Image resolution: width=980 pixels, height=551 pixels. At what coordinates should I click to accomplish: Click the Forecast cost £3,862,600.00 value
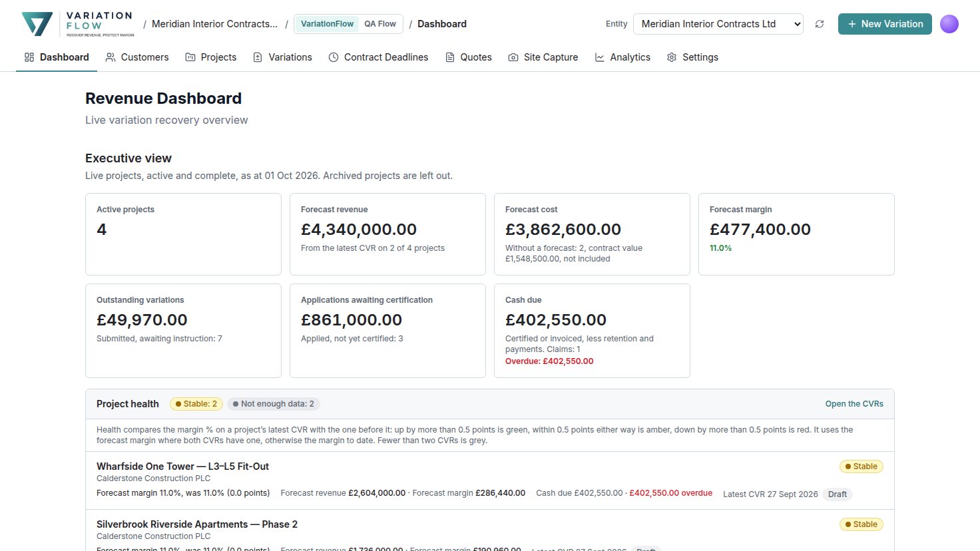coord(563,230)
